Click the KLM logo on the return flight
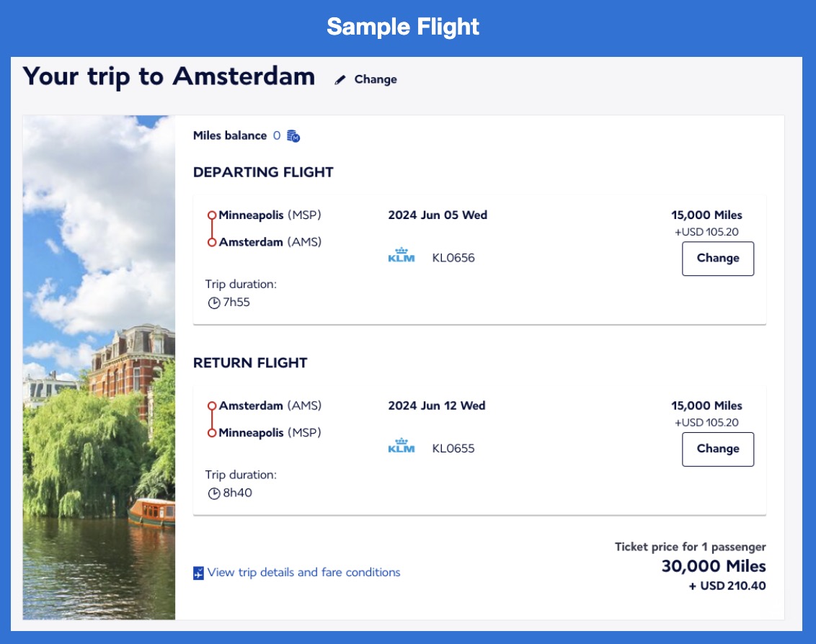Image resolution: width=816 pixels, height=644 pixels. click(x=402, y=447)
